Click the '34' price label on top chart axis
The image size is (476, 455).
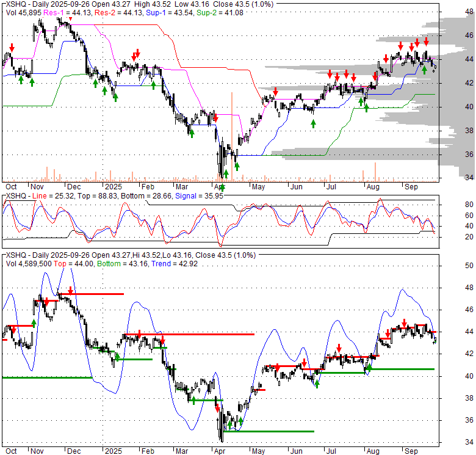469,177
